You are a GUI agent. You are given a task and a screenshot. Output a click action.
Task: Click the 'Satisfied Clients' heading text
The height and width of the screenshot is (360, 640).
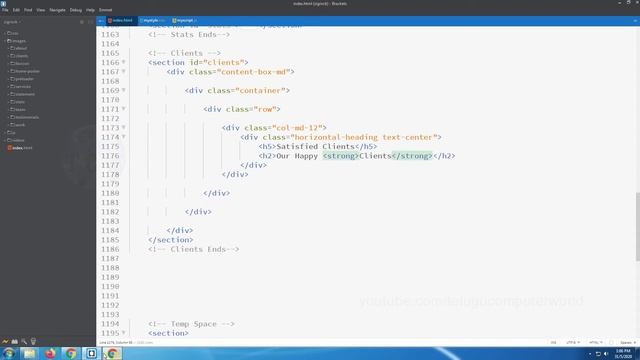click(316, 147)
